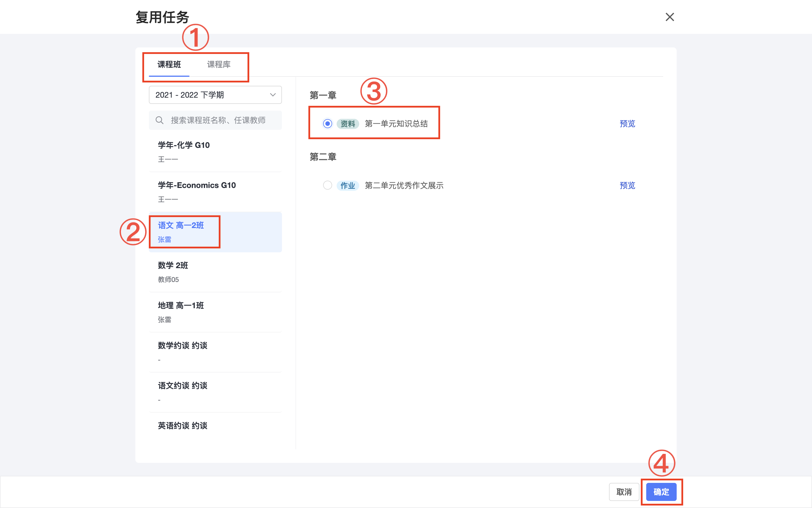Viewport: 812px width, 508px height.
Task: Click the semester dropdown chevron arrow
Action: 273,95
